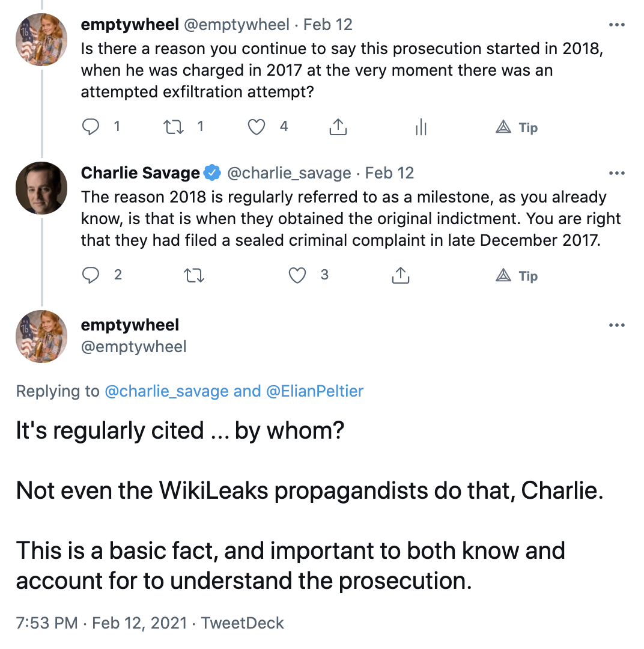Open more options on main emptywheel tweet
This screenshot has width=644, height=649.
(617, 325)
